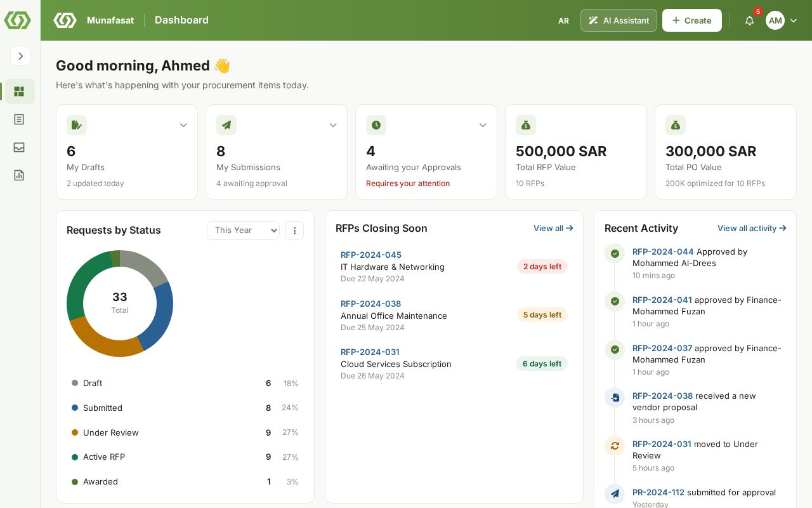The width and height of the screenshot is (812, 508).
Task: Click the Awaiting Approvals clock icon
Action: tap(376, 125)
